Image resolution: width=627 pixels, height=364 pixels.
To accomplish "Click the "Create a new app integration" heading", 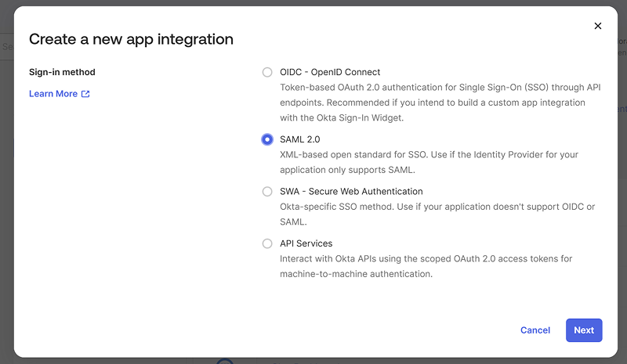I will pos(131,39).
